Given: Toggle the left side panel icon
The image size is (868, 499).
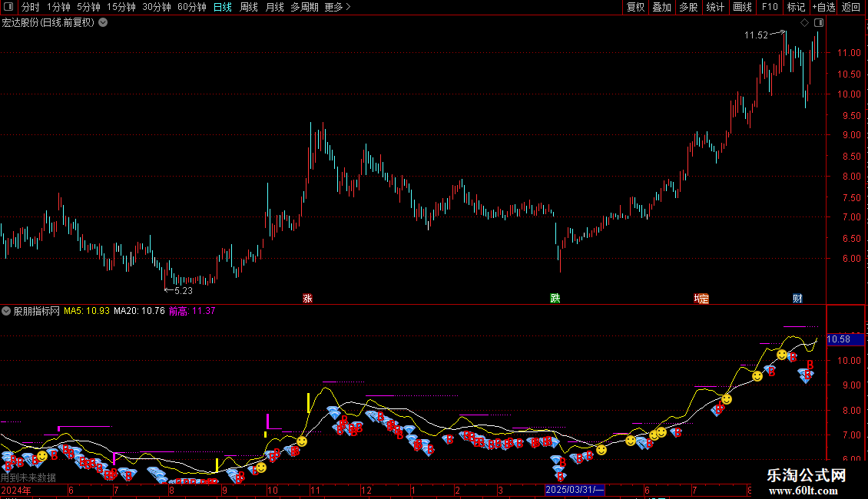Looking at the screenshot, I should [8, 7].
